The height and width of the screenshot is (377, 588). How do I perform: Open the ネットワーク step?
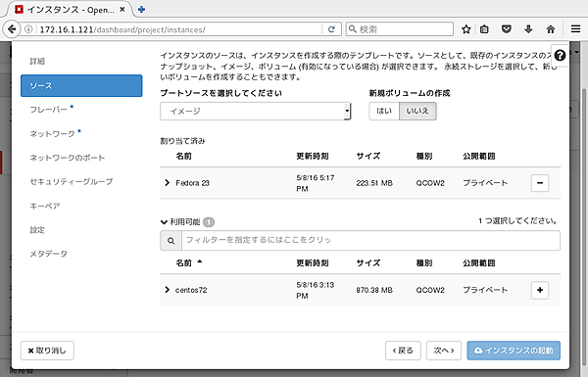(x=53, y=134)
